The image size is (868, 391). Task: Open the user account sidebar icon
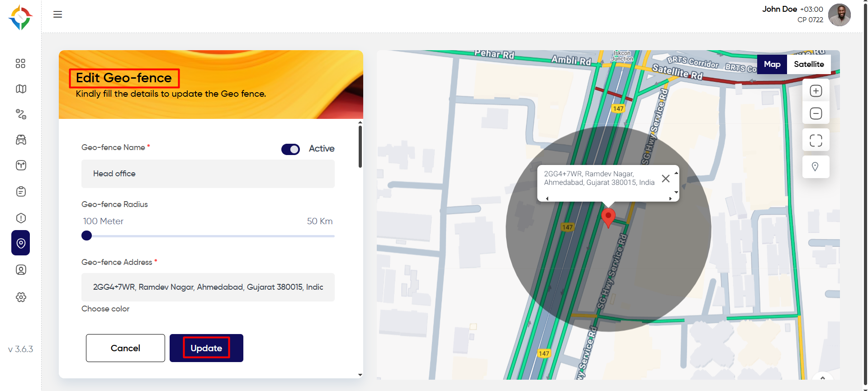click(21, 270)
